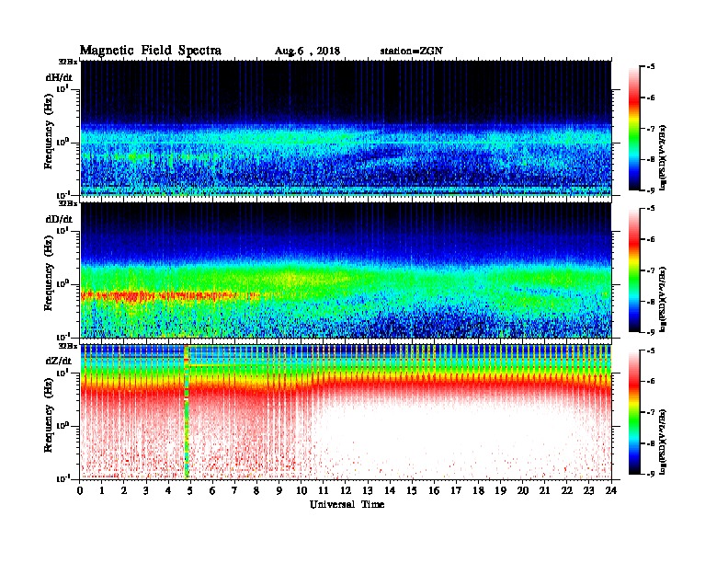Click the '-7' label on dZ/dt color scale

click(651, 412)
